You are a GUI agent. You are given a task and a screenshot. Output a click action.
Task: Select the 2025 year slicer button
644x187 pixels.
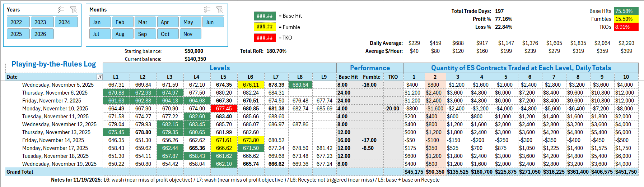(16, 34)
